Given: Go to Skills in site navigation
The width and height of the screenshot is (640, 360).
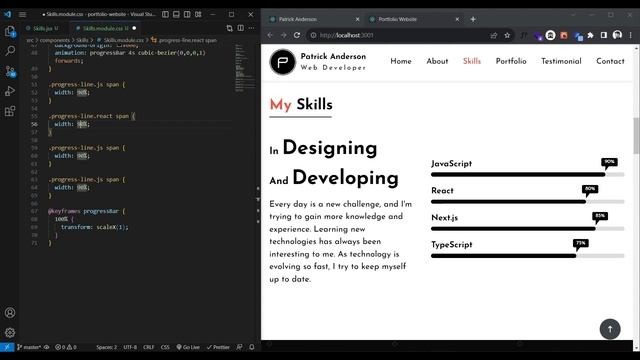Looking at the screenshot, I should [472, 61].
